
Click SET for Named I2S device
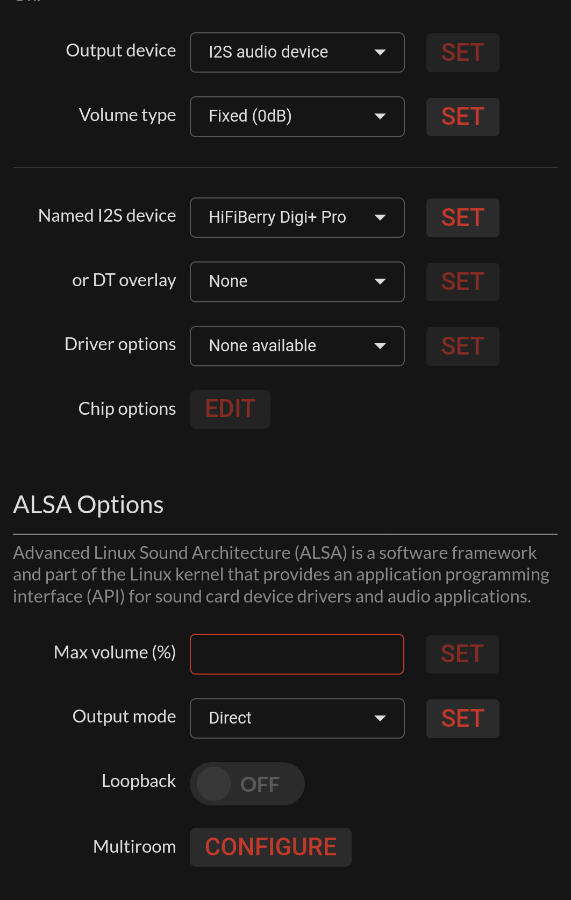pyautogui.click(x=463, y=218)
